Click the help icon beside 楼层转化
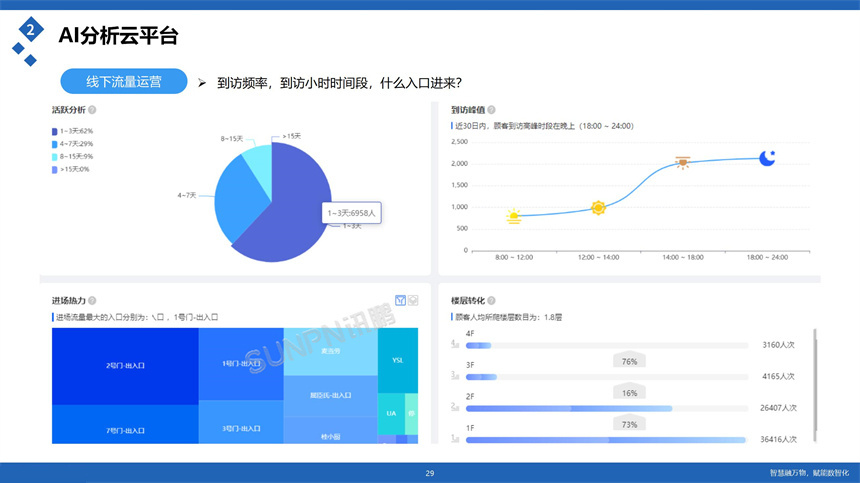Screen dimensions: 860x483 click(x=491, y=300)
